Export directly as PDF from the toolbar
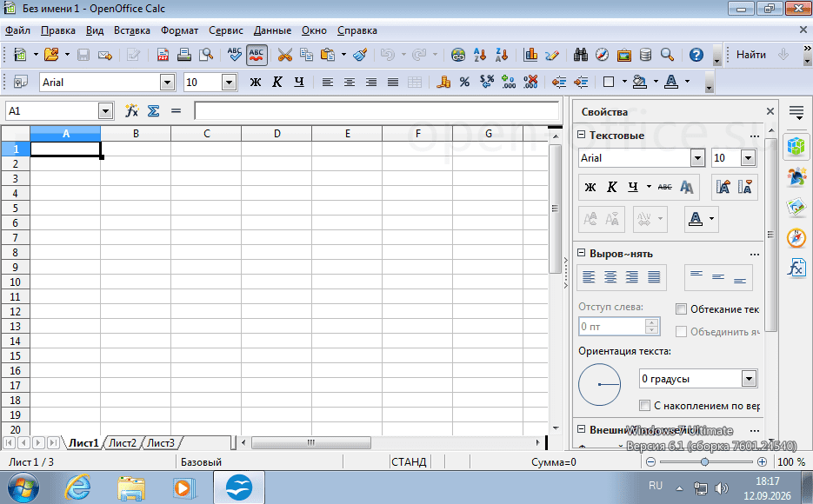The width and height of the screenshot is (813, 504). 163,55
